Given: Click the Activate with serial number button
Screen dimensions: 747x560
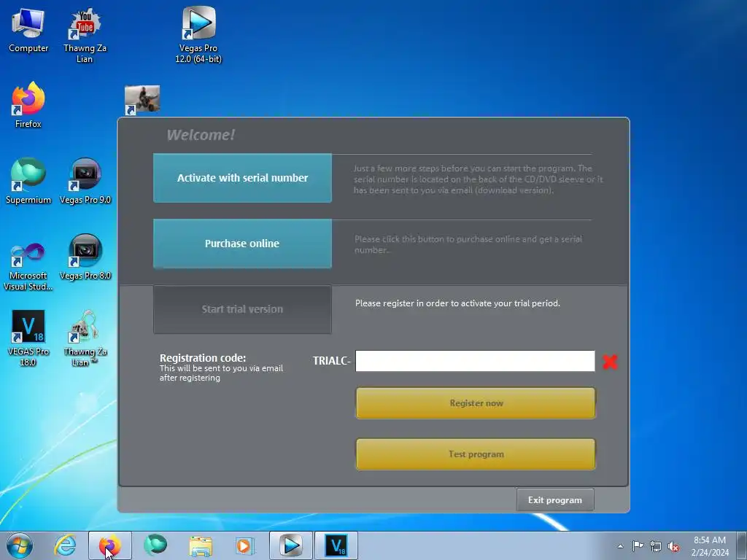Looking at the screenshot, I should tap(242, 178).
